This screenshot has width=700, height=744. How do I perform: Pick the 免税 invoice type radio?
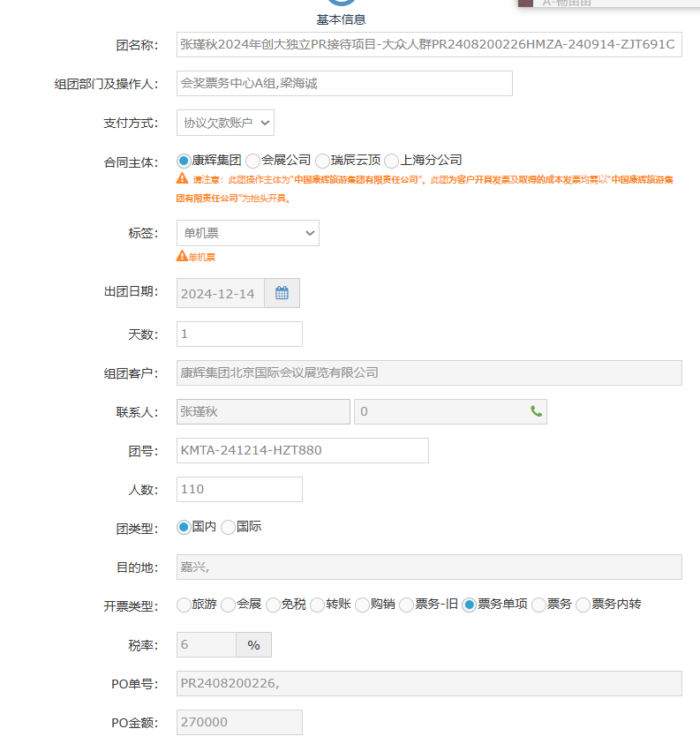tap(273, 605)
